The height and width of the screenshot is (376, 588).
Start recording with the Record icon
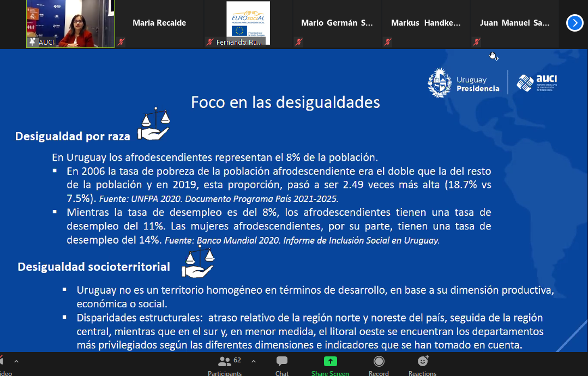[379, 361]
